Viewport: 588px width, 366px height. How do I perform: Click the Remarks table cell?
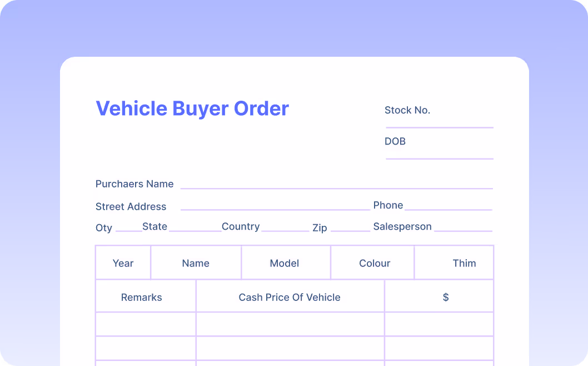(x=142, y=297)
